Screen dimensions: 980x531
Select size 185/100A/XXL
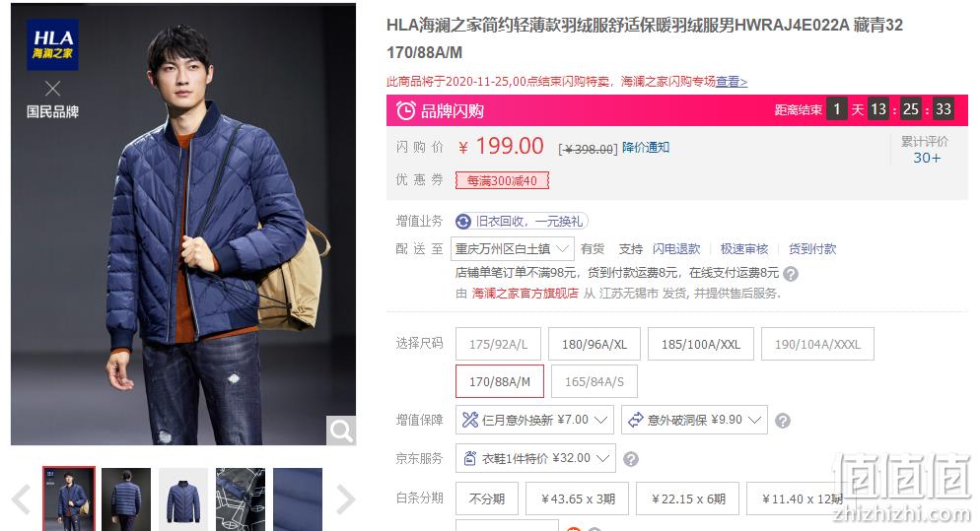(x=701, y=344)
